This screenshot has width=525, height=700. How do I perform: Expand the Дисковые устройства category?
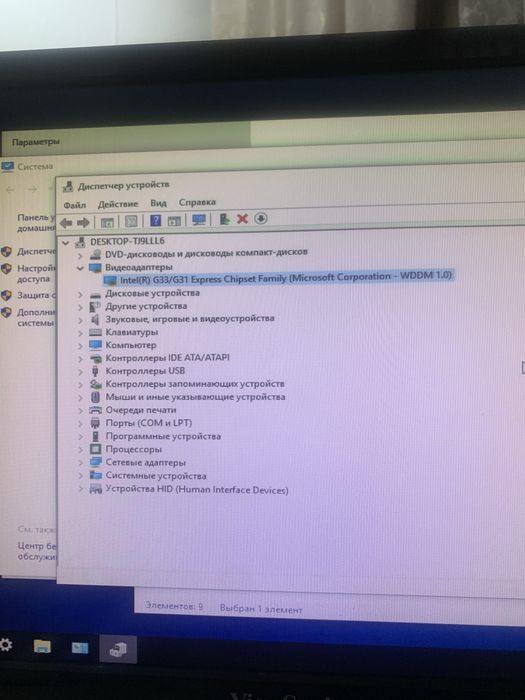tap(80, 295)
